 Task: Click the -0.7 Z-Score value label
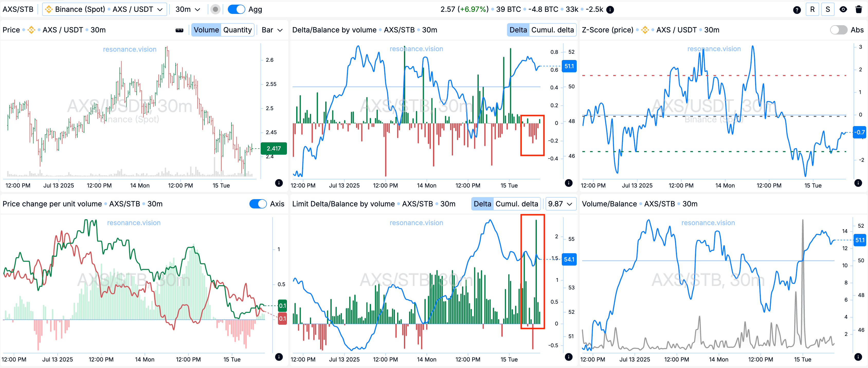860,132
